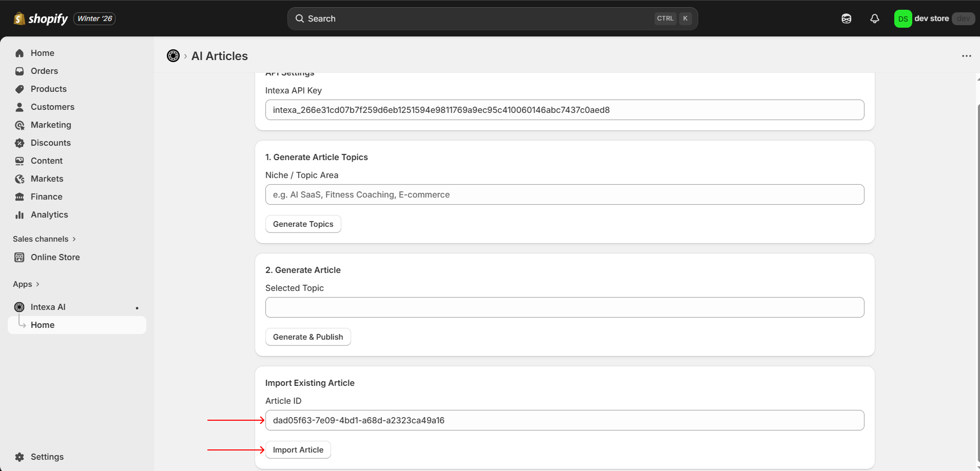Image resolution: width=980 pixels, height=471 pixels.
Task: Open the Orders section in the sidebar
Action: [44, 71]
